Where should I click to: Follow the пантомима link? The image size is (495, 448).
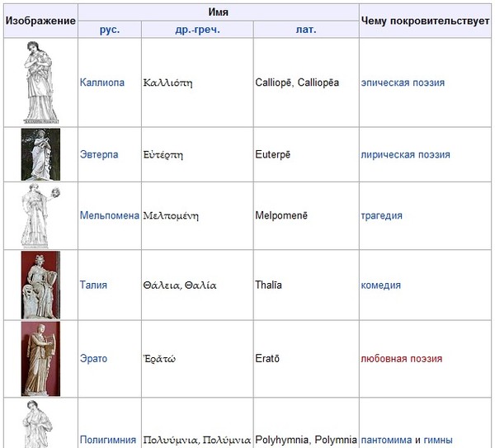[386, 440]
